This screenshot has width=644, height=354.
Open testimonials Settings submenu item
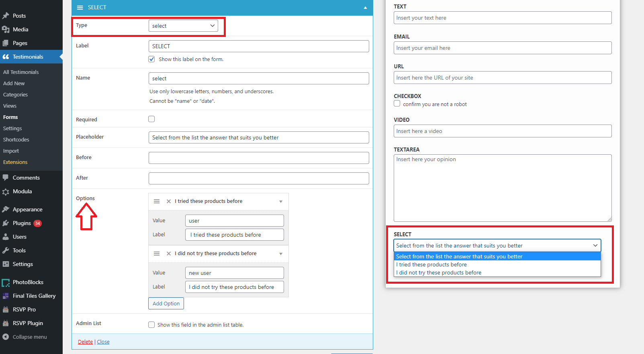(x=12, y=128)
